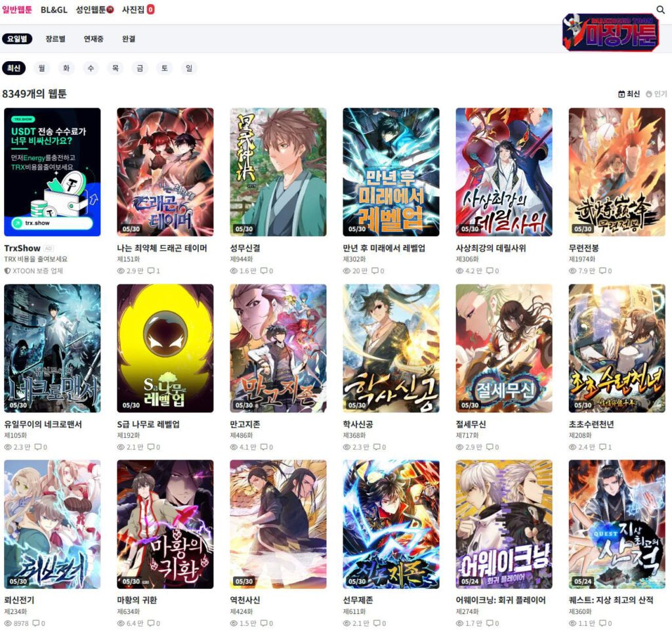The image size is (672, 633).
Task: Click episode text 제274화
Action: (x=467, y=611)
